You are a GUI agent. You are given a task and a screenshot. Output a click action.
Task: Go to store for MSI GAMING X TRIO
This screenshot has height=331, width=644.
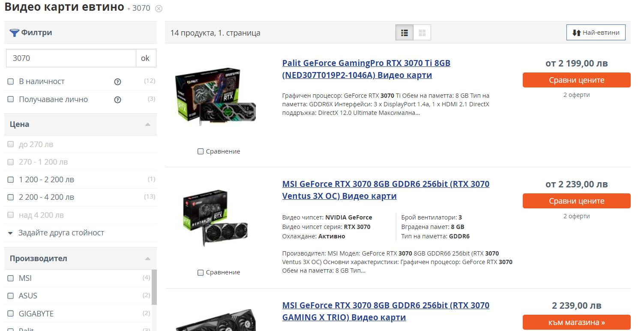tap(576, 322)
